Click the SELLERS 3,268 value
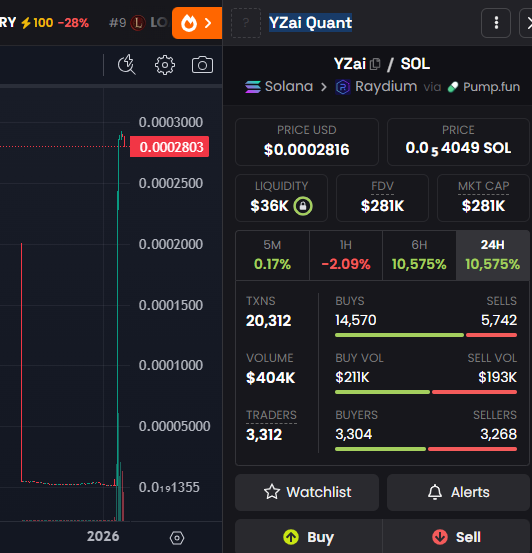Image resolution: width=532 pixels, height=553 pixels. (498, 434)
